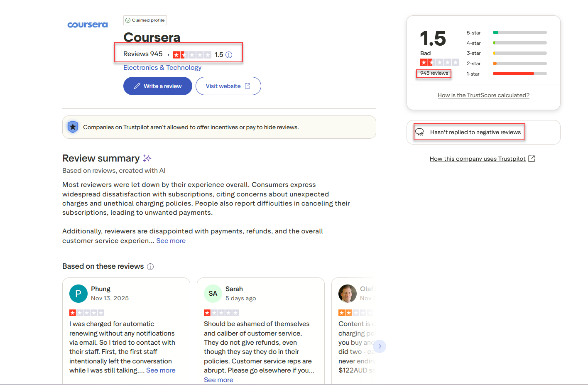Click Sarah's SA avatar
The width and height of the screenshot is (588, 385).
point(213,294)
